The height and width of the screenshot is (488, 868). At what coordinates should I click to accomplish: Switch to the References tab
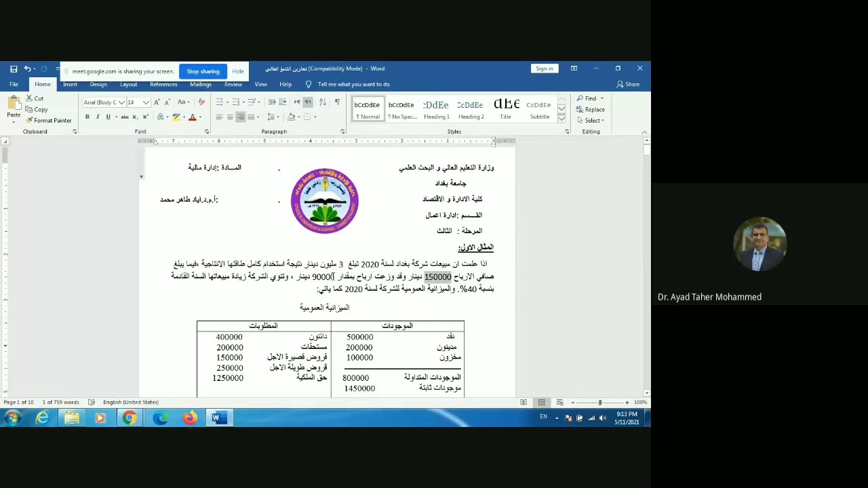pos(163,85)
